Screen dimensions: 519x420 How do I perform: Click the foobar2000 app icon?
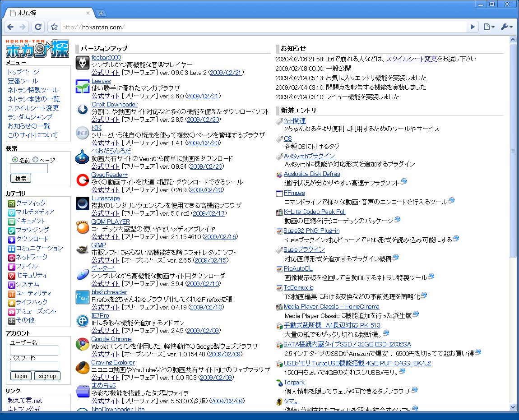(x=83, y=63)
